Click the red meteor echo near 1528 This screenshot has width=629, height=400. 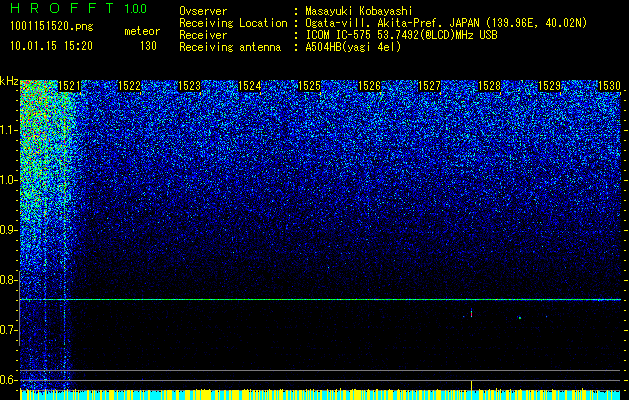coord(471,313)
